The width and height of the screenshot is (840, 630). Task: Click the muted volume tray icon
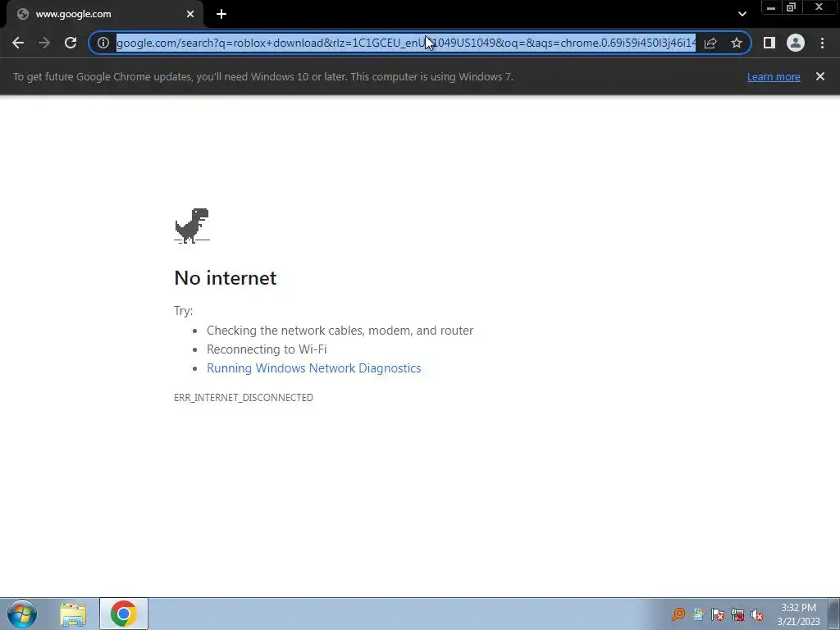pyautogui.click(x=757, y=614)
